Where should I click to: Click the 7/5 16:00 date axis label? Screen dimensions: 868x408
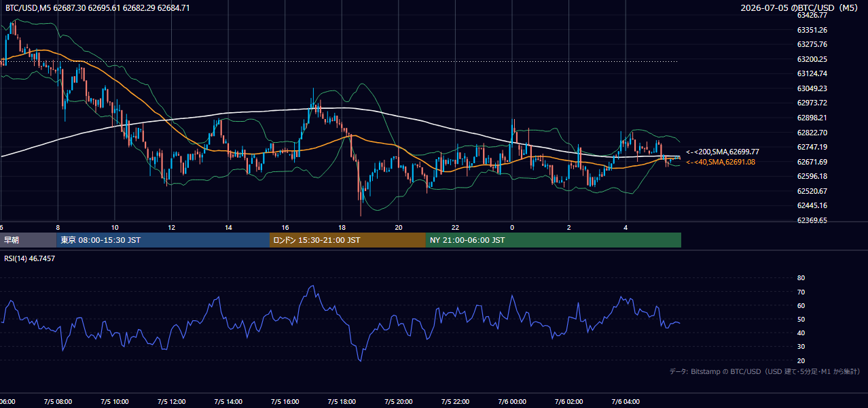click(285, 402)
